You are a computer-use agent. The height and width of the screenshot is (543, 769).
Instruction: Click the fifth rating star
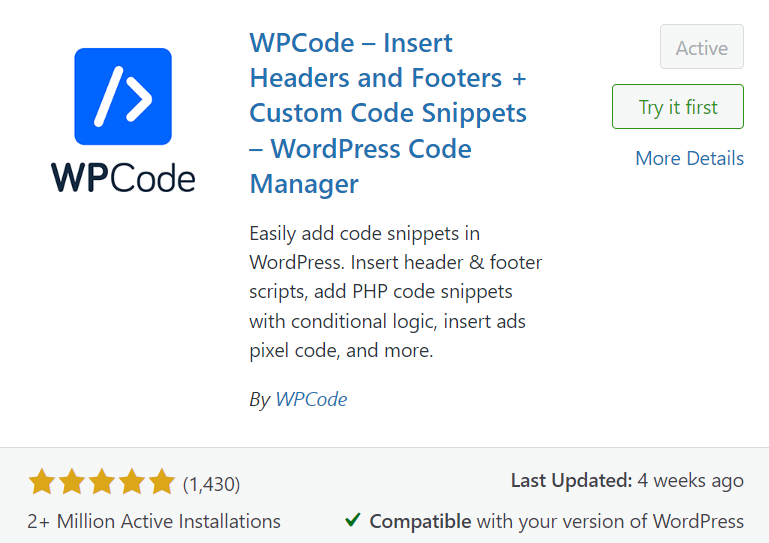162,483
